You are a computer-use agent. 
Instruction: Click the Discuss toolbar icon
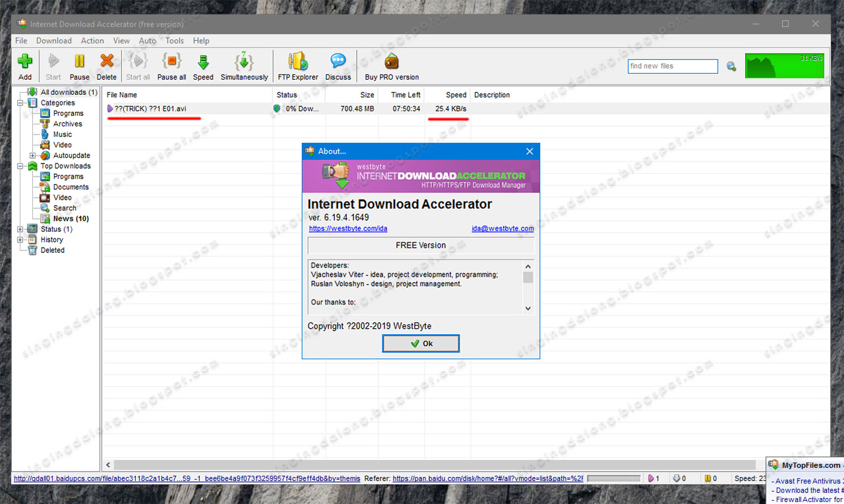click(x=338, y=62)
